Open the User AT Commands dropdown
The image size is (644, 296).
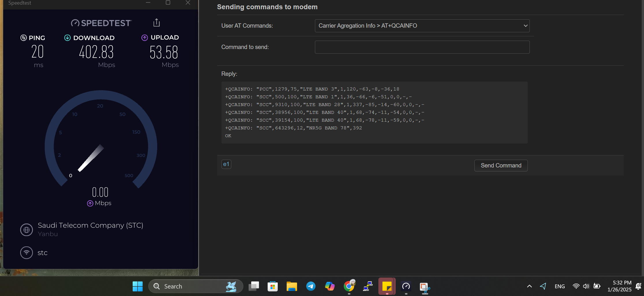(422, 26)
